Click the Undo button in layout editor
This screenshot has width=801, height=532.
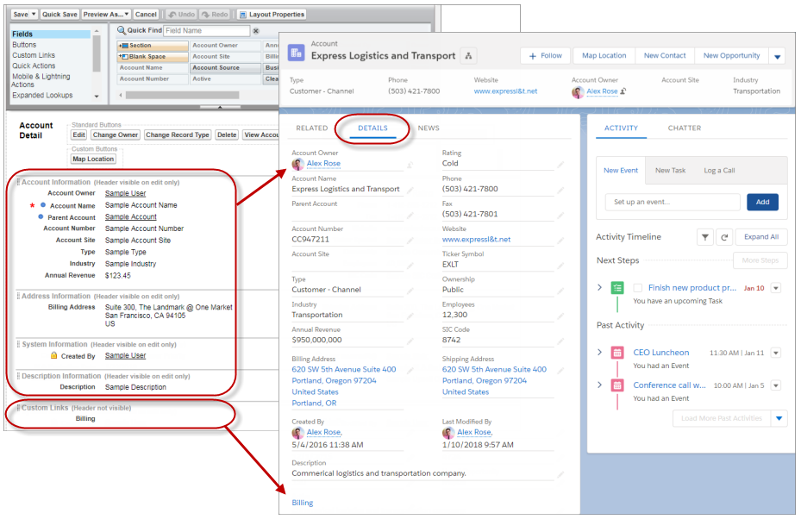pos(182,15)
